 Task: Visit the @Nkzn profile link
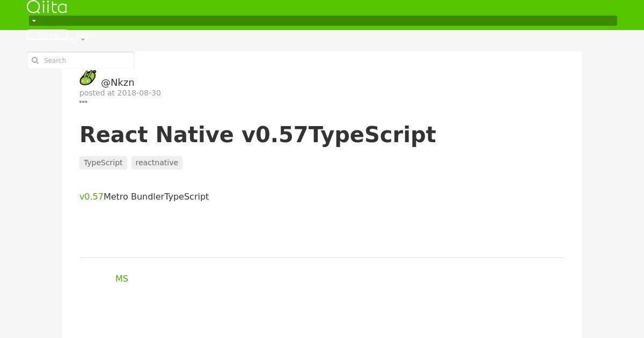point(118,83)
